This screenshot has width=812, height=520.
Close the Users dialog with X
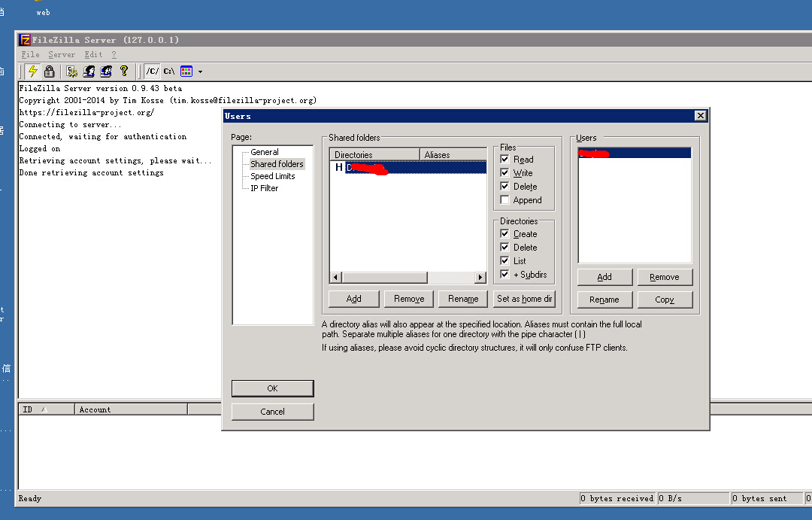click(700, 116)
